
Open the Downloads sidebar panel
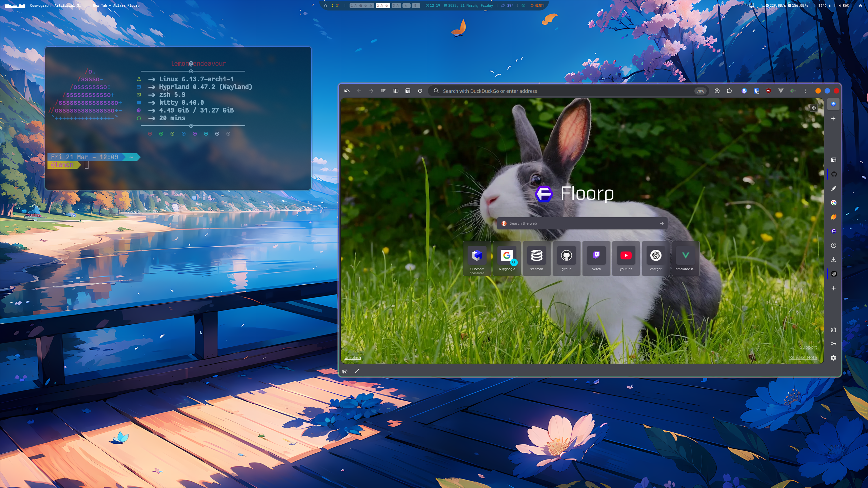(834, 260)
